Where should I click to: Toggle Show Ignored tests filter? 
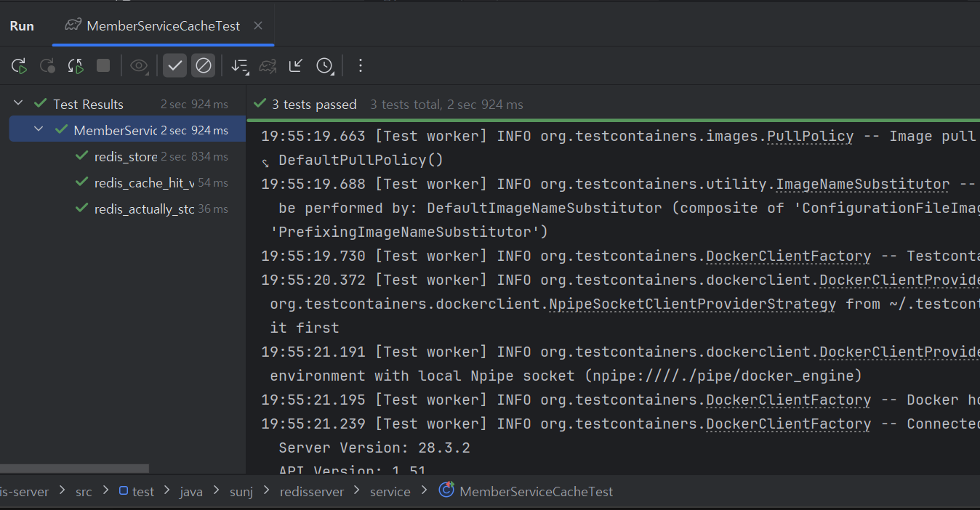point(204,66)
